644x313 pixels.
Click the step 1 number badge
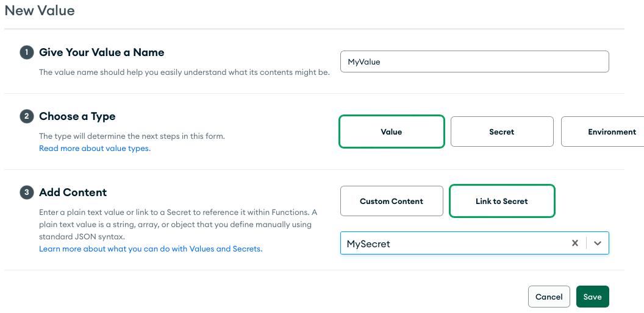coord(26,52)
